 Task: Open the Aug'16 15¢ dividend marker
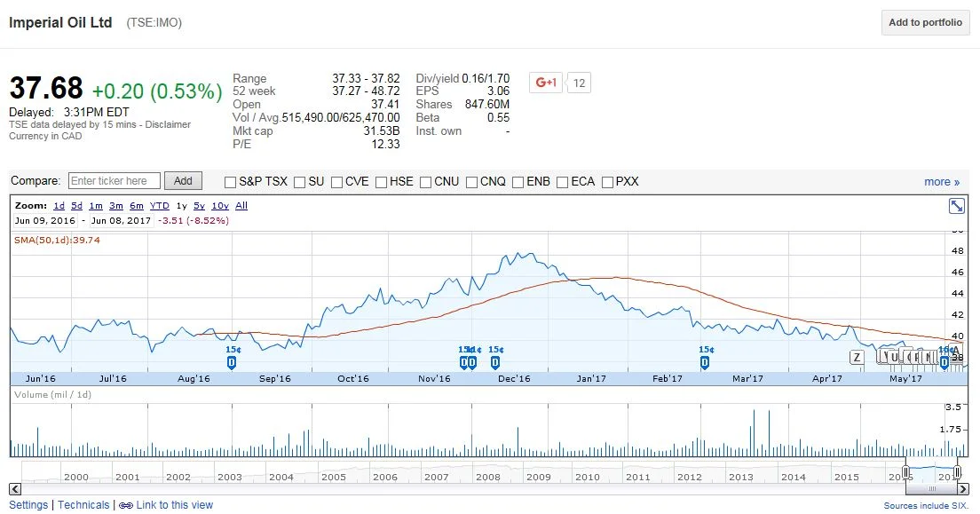232,363
